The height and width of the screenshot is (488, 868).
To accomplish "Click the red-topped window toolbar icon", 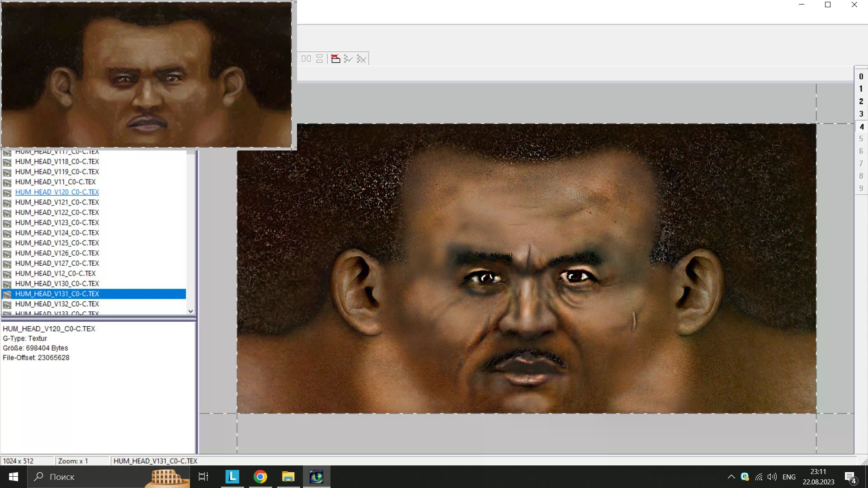I will click(x=335, y=59).
